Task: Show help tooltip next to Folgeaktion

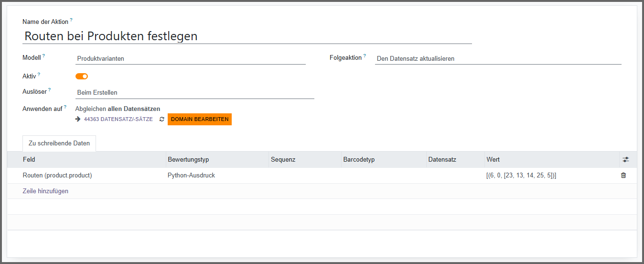Action: pyautogui.click(x=365, y=56)
